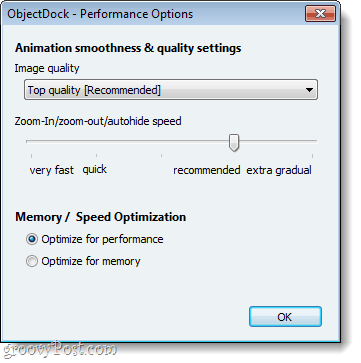Click the recommended speed label
This screenshot has height=363, width=361.
pyautogui.click(x=207, y=170)
